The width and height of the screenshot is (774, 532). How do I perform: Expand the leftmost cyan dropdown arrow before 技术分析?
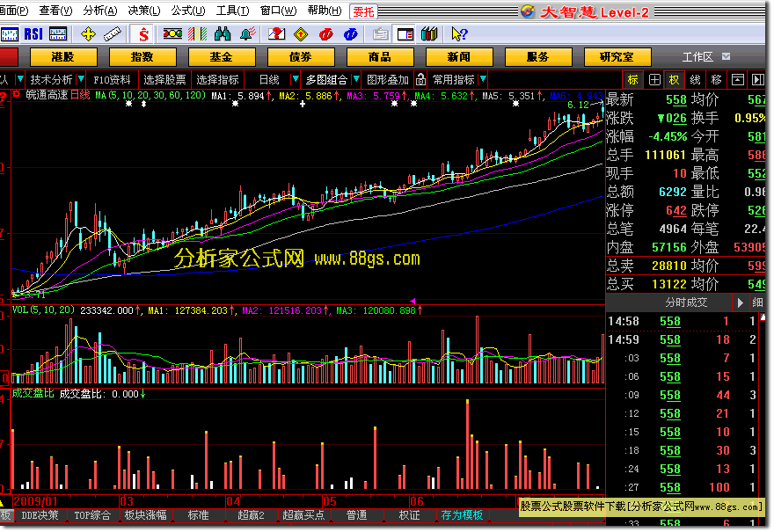click(x=20, y=79)
